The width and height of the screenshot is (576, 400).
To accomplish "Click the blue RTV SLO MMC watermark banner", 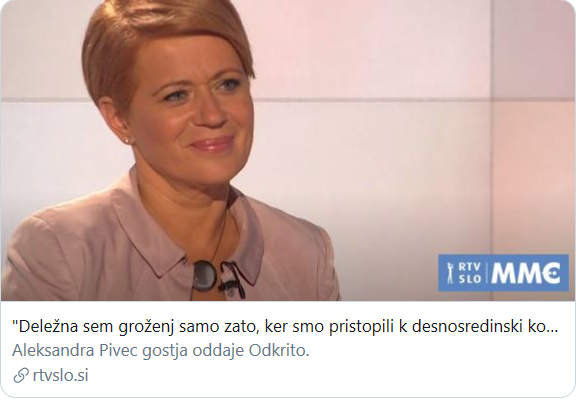I will click(503, 273).
